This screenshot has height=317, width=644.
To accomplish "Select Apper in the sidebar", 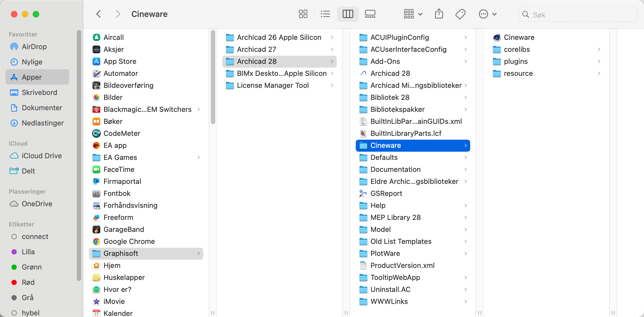I will tap(37, 77).
